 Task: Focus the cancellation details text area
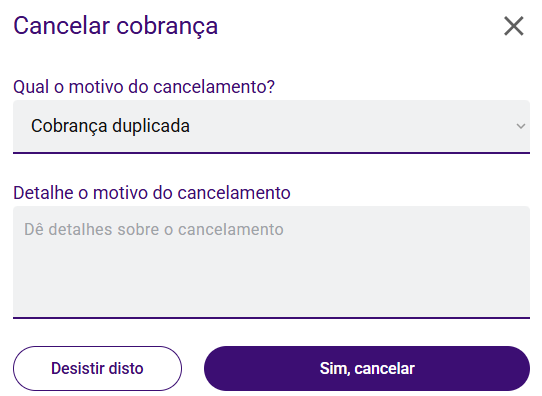(271, 262)
